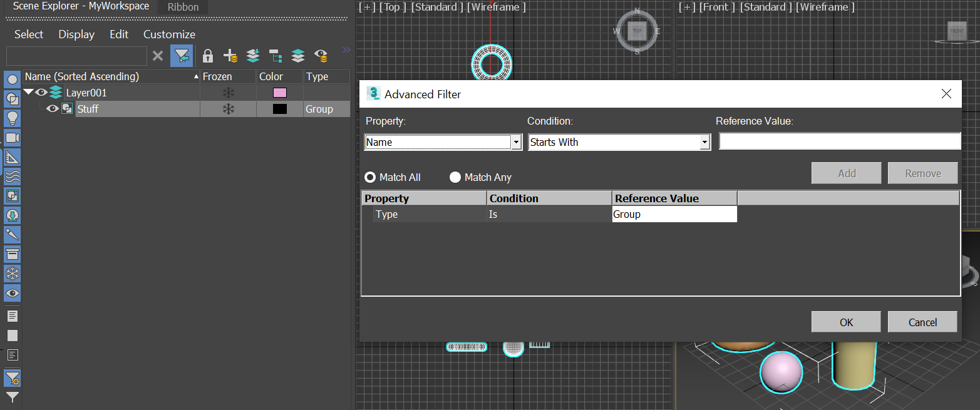This screenshot has width=980, height=410.
Task: Switch to the Ribbon tab
Action: pyautogui.click(x=183, y=8)
